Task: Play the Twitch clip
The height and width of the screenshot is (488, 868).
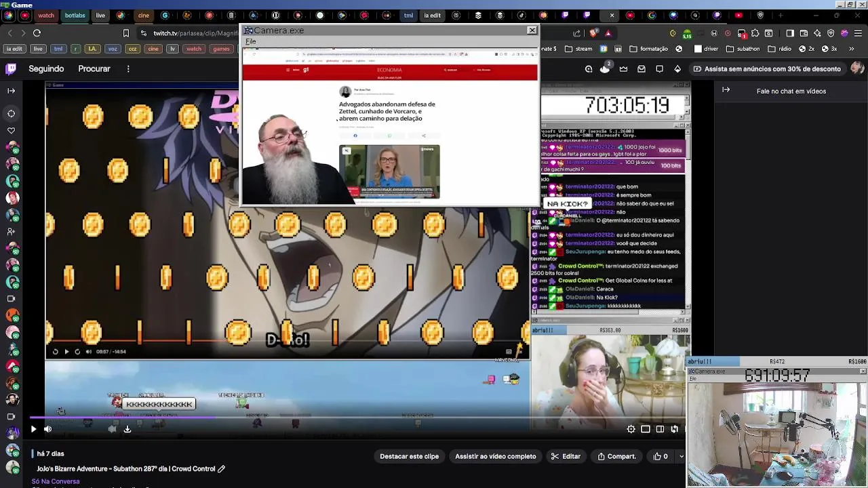Action: tap(33, 429)
